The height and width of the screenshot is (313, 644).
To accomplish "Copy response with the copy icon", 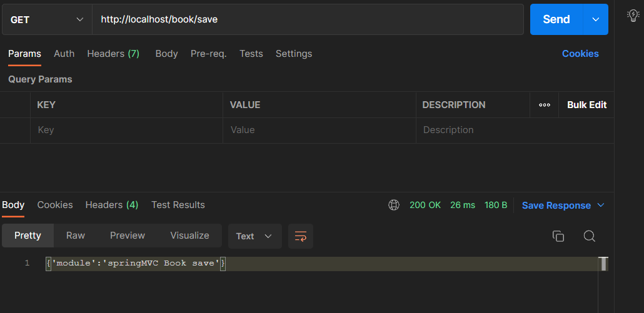I will pyautogui.click(x=558, y=236).
